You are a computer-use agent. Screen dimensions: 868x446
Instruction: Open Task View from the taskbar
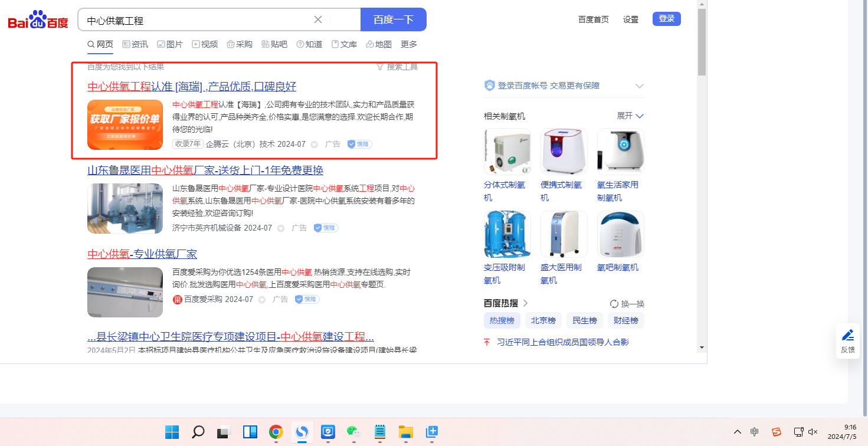coord(224,432)
